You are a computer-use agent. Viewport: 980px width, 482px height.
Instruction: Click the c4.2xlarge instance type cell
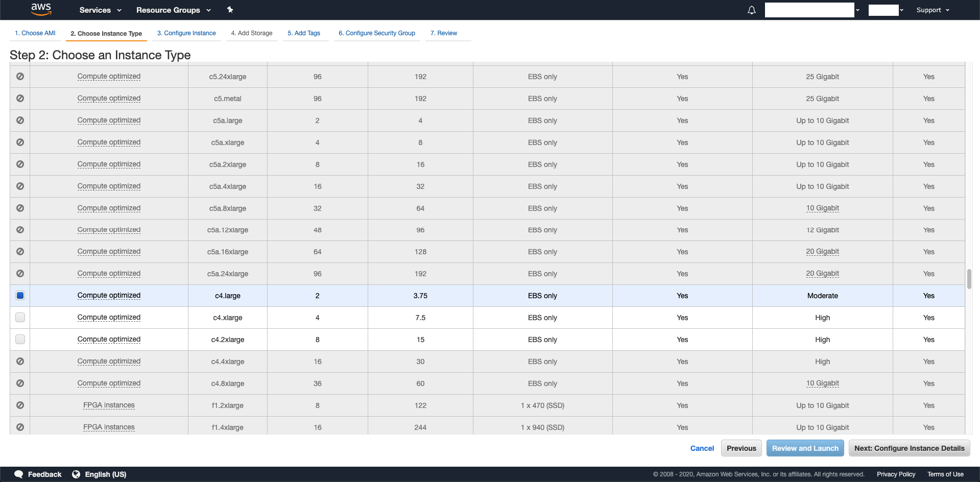228,340
